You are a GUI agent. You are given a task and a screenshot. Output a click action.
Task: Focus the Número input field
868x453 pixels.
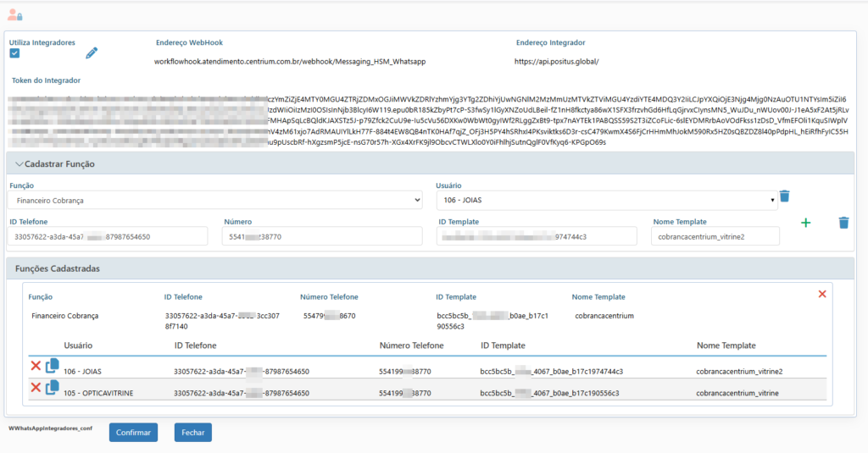point(325,236)
